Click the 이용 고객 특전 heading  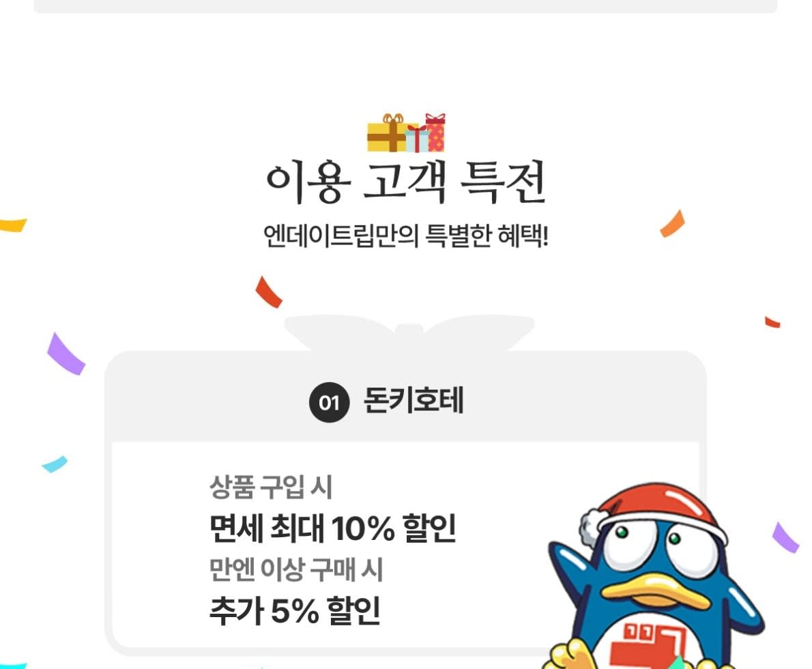click(406, 182)
